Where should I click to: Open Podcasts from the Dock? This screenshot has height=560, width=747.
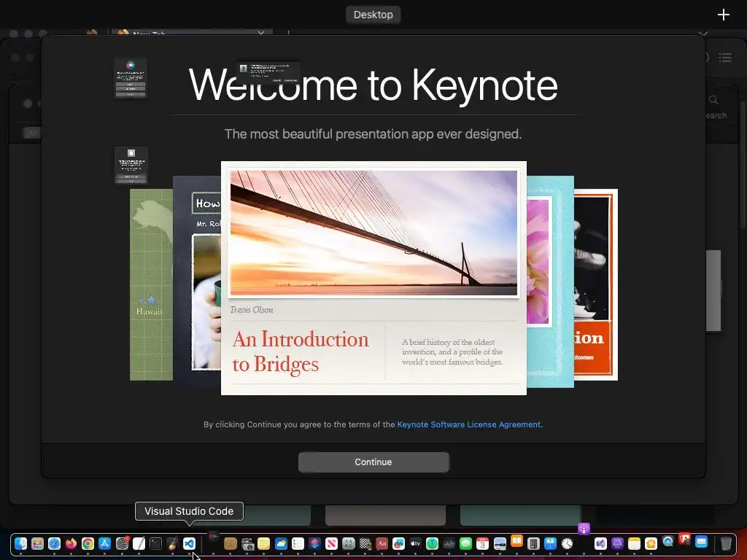584,529
